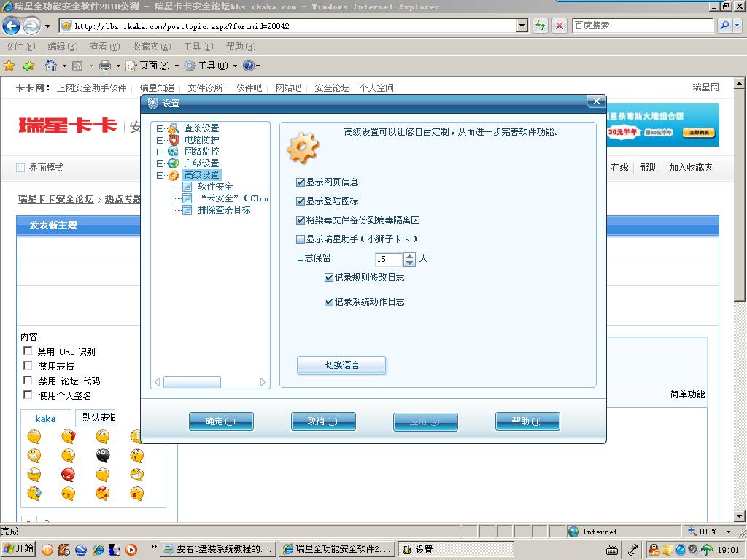
Task: Click the 网络监控 globe icon in tree
Action: pyautogui.click(x=174, y=152)
